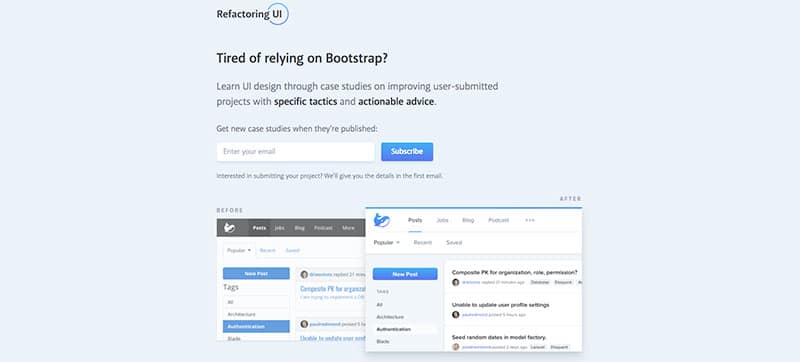Select Authentication tag in After mockup

(x=405, y=329)
